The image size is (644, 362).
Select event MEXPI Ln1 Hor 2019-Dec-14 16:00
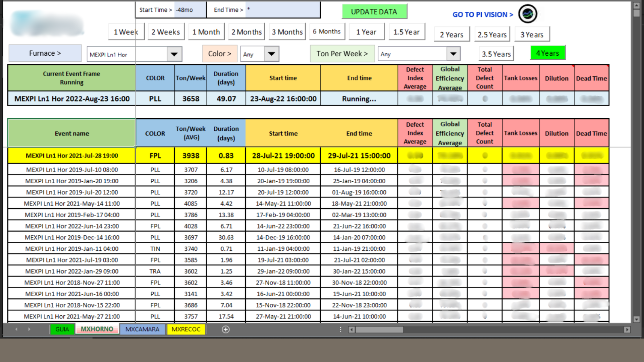(72, 237)
